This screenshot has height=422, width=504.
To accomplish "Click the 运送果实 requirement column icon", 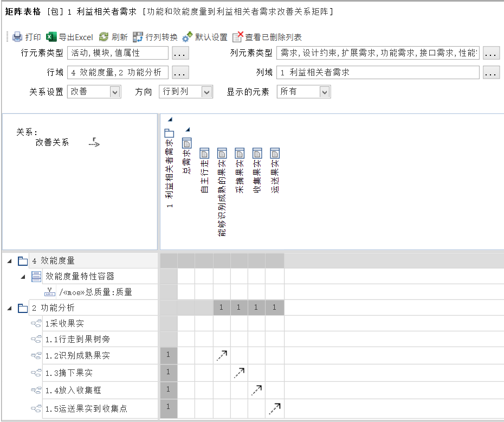I will (x=275, y=154).
